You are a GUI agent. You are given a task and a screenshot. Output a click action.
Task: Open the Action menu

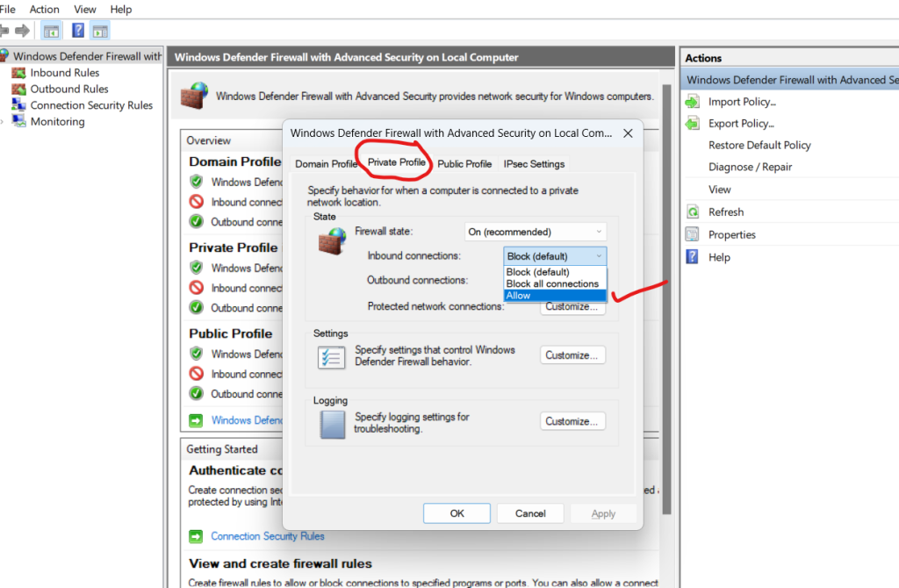45,9
